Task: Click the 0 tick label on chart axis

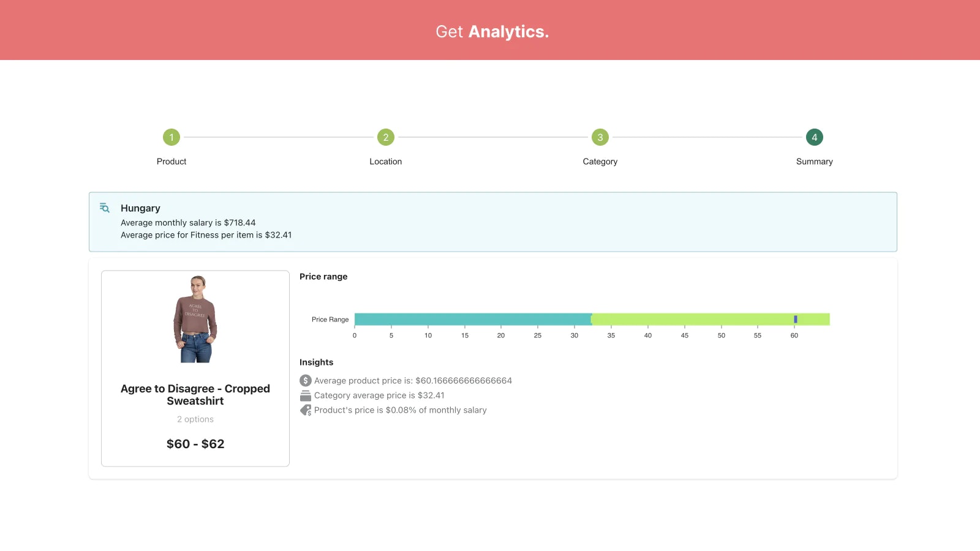Action: pos(355,335)
